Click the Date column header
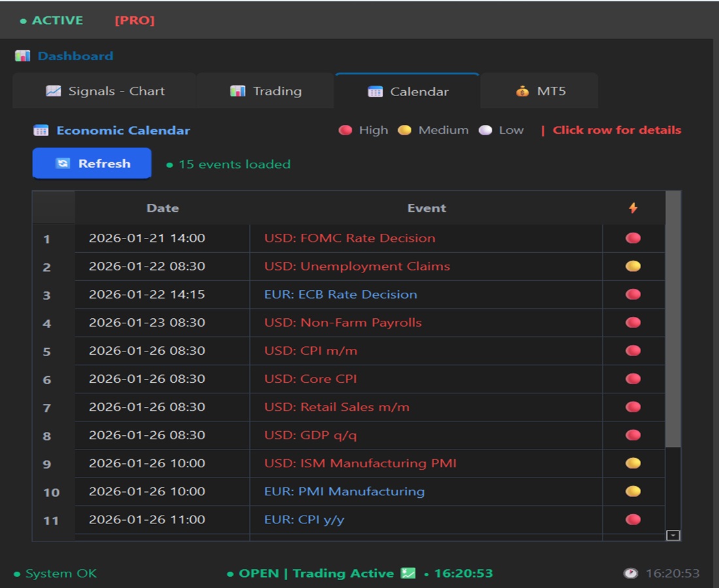Image resolution: width=719 pixels, height=588 pixels. 162,208
